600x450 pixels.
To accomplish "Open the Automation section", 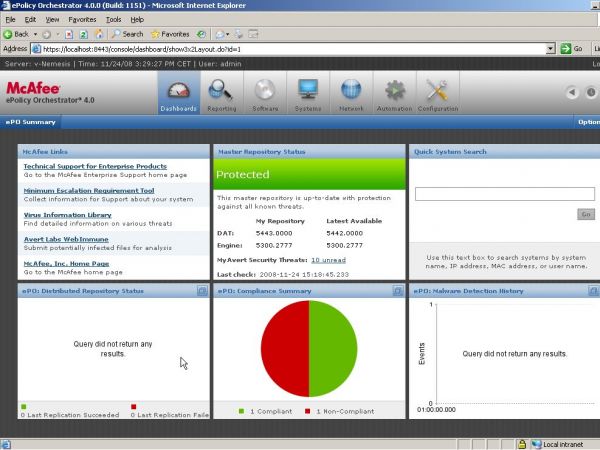I will point(395,93).
